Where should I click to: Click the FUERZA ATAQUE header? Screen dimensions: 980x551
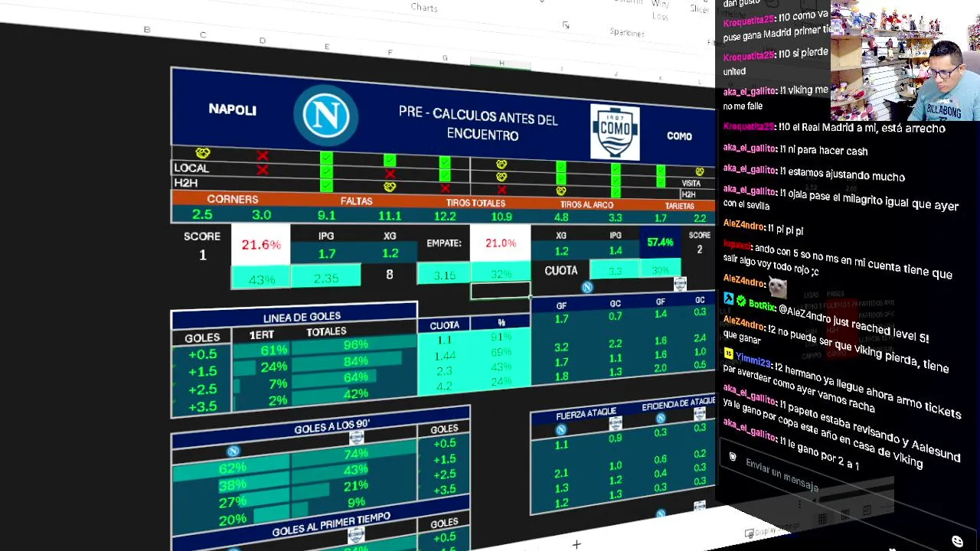coord(586,414)
